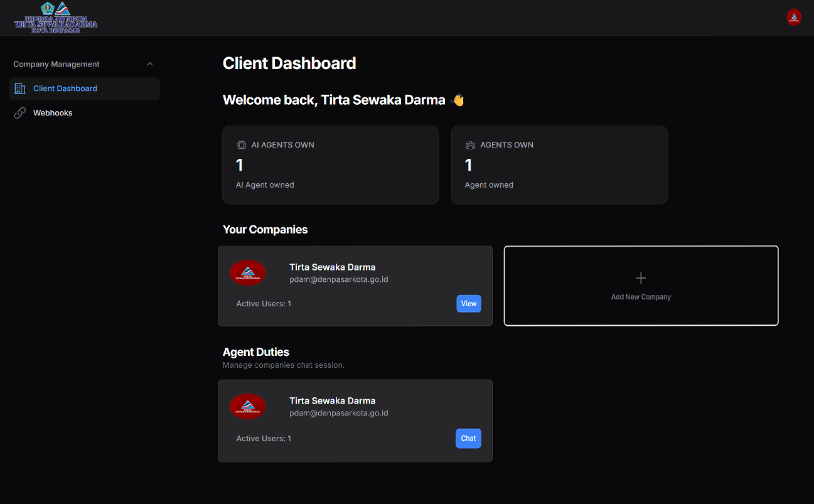The height and width of the screenshot is (504, 814).
Task: Click Add New Company
Action: pos(640,286)
